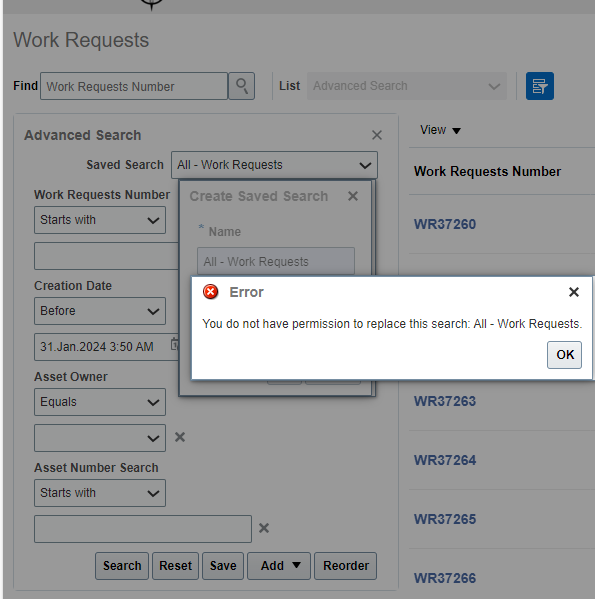This screenshot has height=599, width=595.
Task: Click the Asset Number Search text field
Action: [143, 529]
